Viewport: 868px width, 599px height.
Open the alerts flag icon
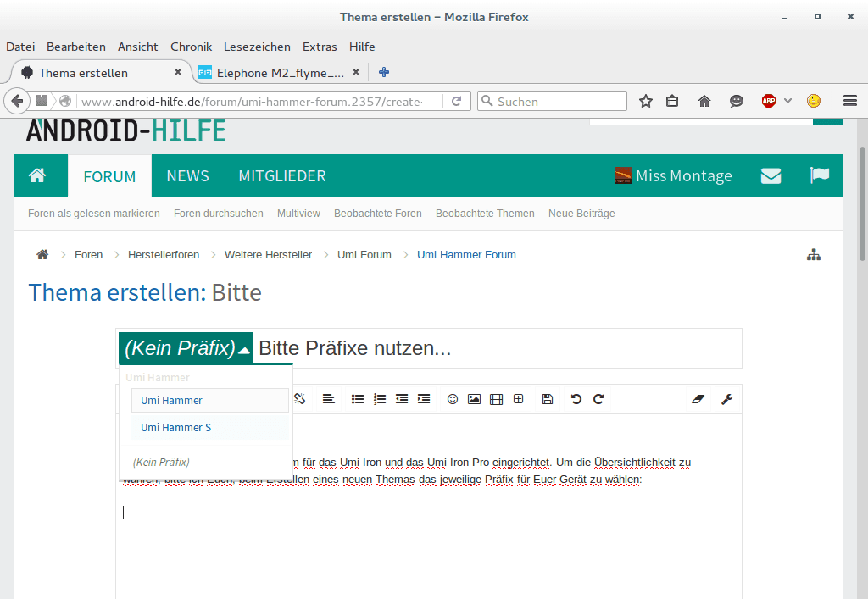tap(819, 175)
